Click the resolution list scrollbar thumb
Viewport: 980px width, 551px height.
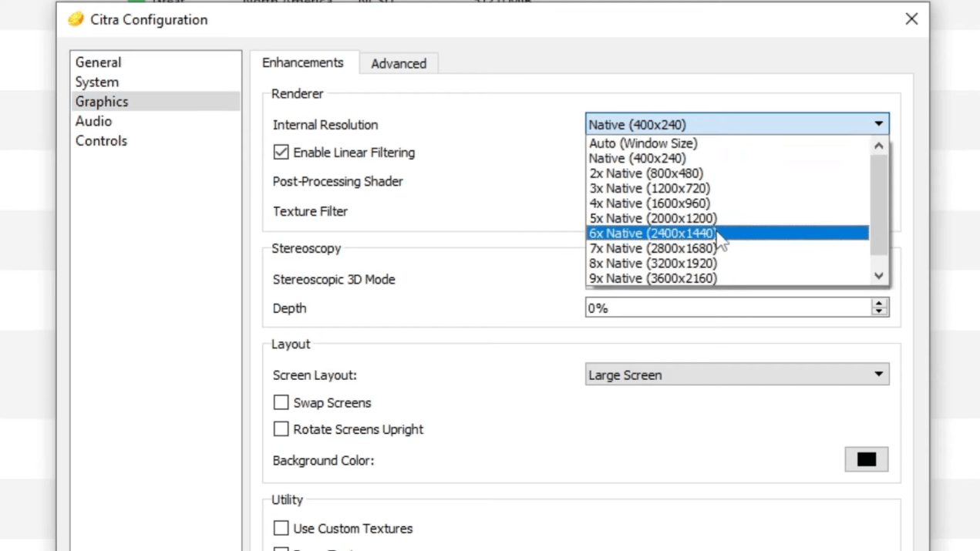(879, 204)
